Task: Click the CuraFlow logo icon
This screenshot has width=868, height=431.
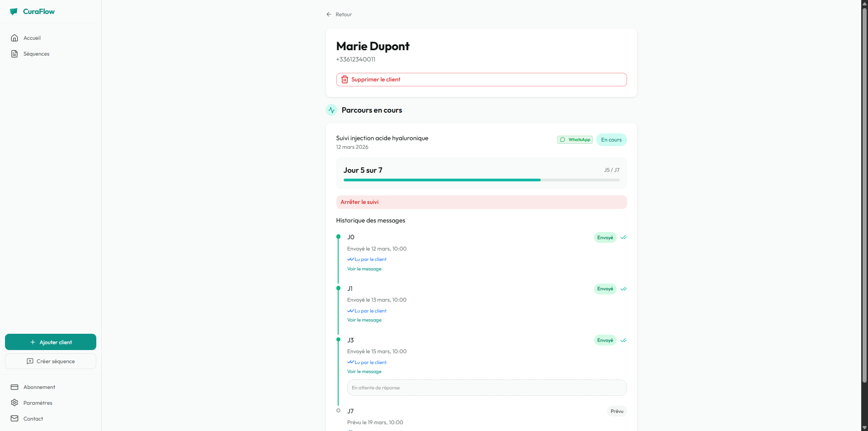Action: [14, 11]
